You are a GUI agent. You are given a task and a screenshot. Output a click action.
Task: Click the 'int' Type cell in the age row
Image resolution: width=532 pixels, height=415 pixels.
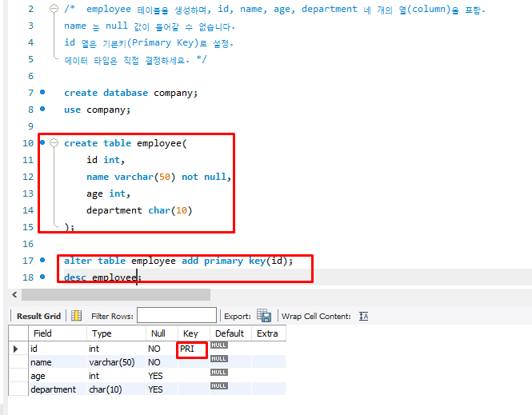coord(116,376)
